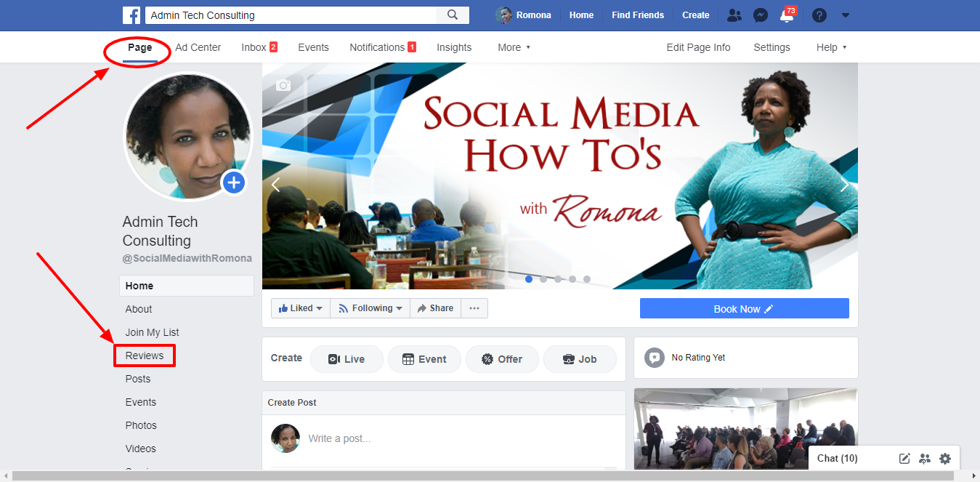Open the notifications bell icon
This screenshot has width=980, height=482.
coord(786,16)
